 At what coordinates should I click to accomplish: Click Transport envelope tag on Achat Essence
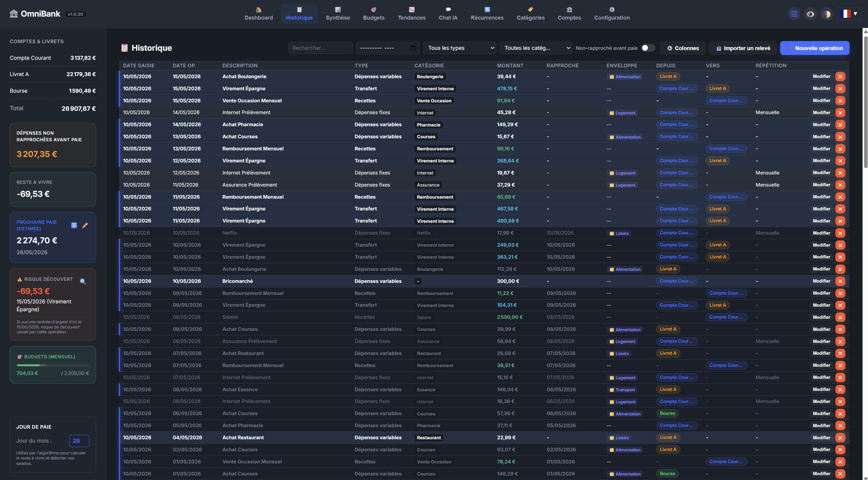coord(622,390)
